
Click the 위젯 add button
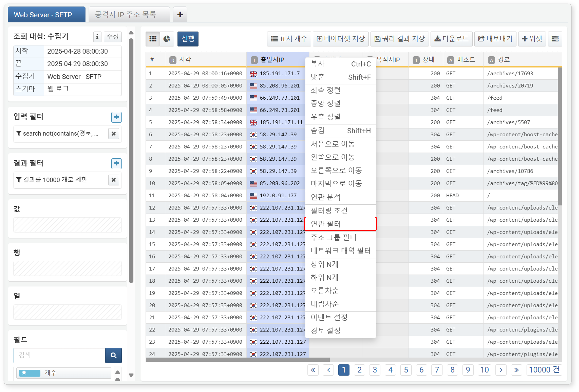point(532,39)
